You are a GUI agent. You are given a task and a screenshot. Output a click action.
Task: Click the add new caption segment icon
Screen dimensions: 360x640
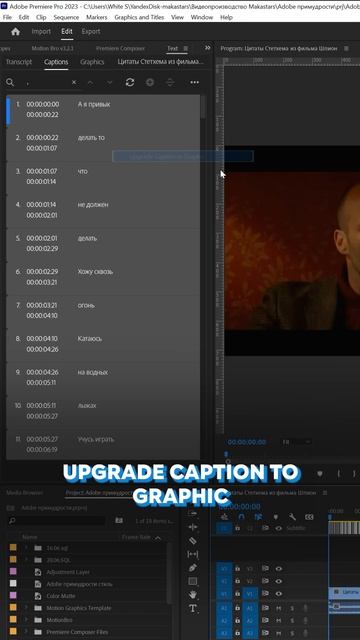coord(150,82)
